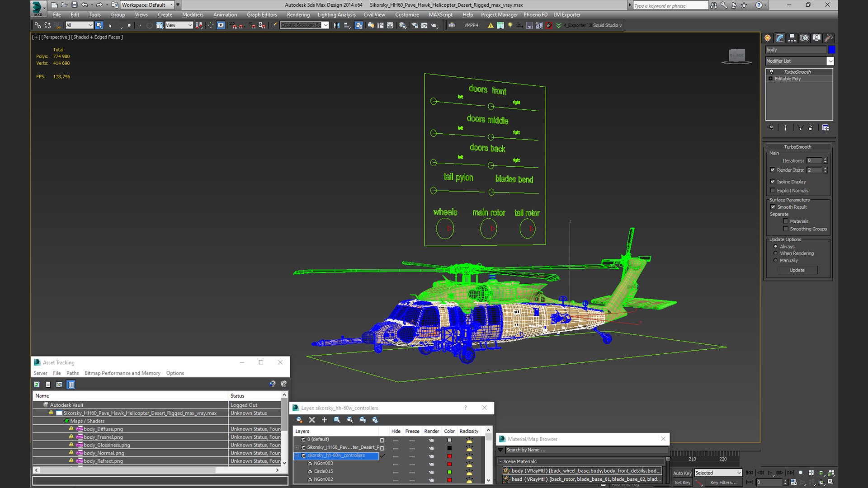Screen dimensions: 868x488
Task: Enable the Explicit Normals checkbox
Action: pos(773,191)
